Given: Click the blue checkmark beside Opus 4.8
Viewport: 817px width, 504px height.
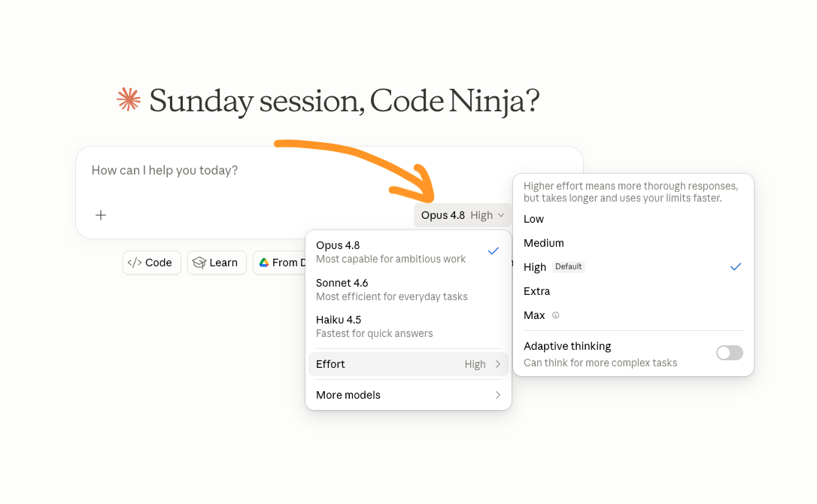Looking at the screenshot, I should pyautogui.click(x=493, y=251).
